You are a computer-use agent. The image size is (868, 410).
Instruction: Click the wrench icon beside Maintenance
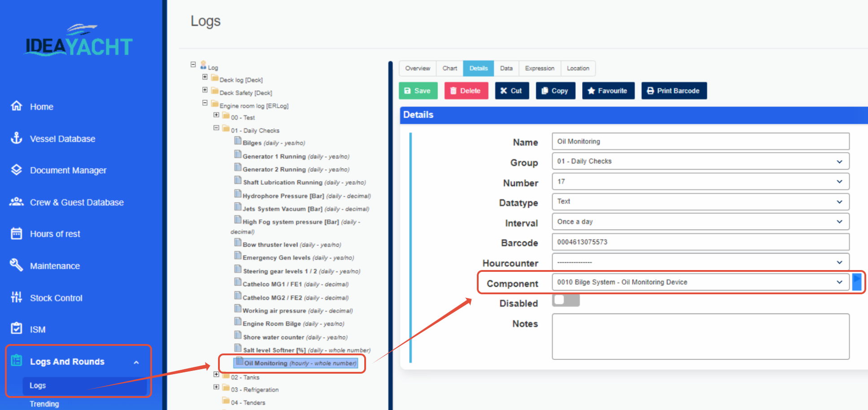(x=16, y=265)
